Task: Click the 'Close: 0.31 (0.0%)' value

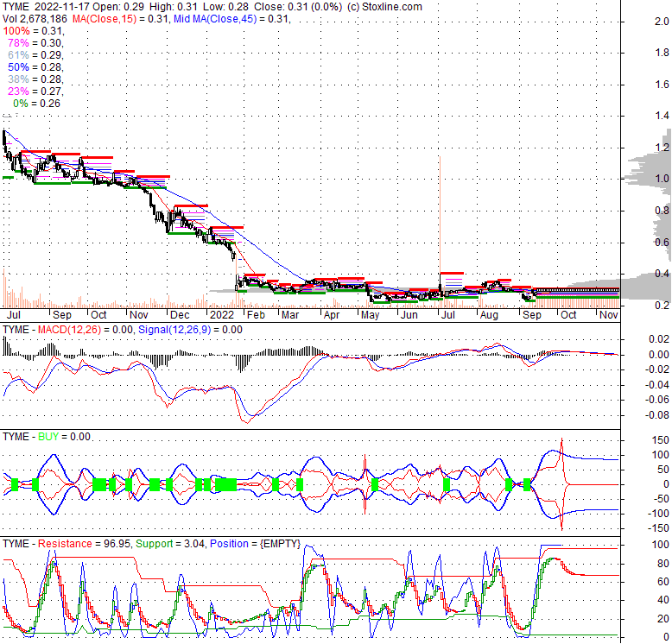Action: click(x=298, y=7)
